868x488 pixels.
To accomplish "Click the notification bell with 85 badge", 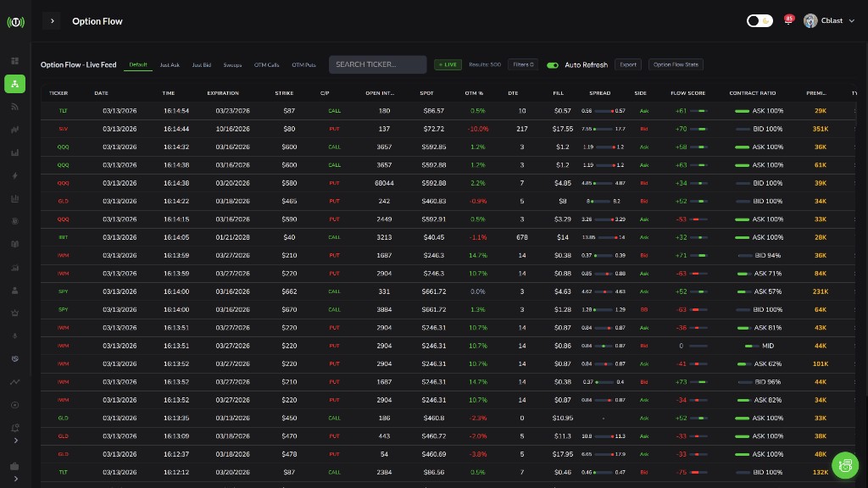I will 788,20.
